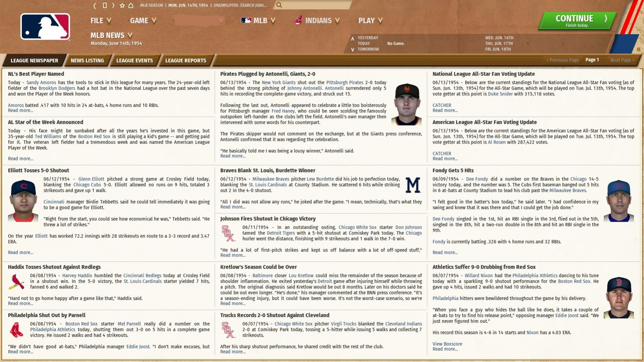Read more of NL's Best Player Named

[x=20, y=110]
